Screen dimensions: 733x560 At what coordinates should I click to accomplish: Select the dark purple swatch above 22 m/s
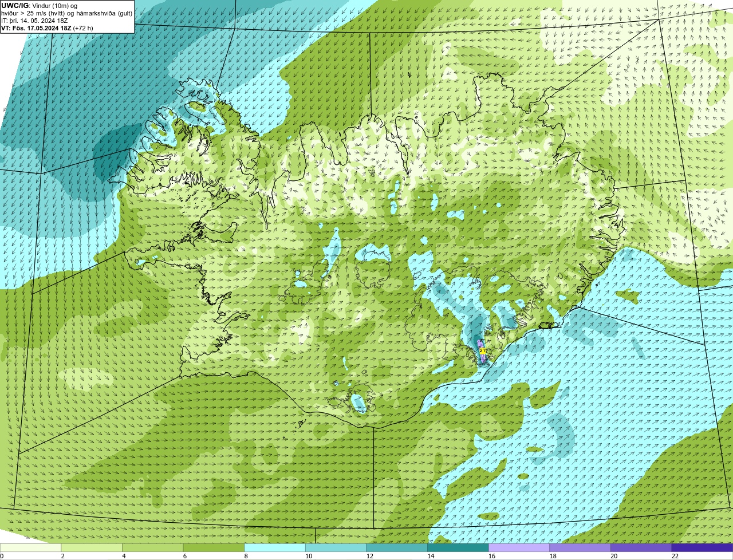pos(703,547)
